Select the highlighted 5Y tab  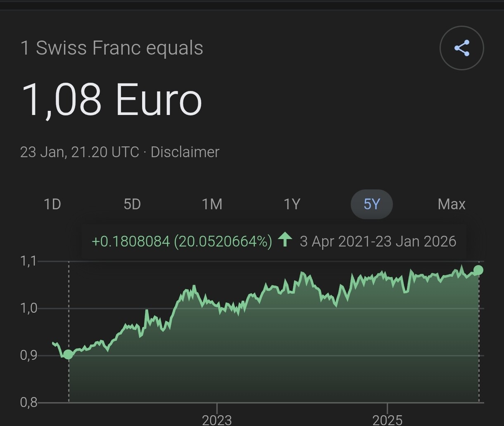(371, 204)
